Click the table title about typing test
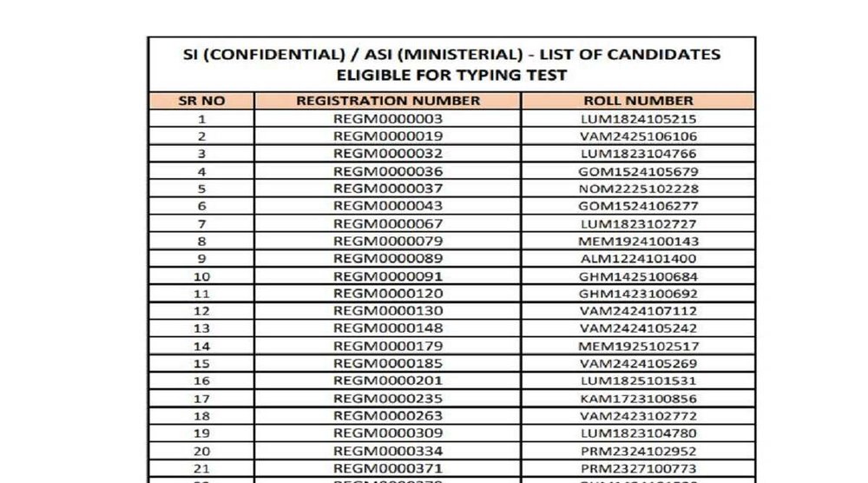Screen dimensions: 868x483 (x=451, y=64)
